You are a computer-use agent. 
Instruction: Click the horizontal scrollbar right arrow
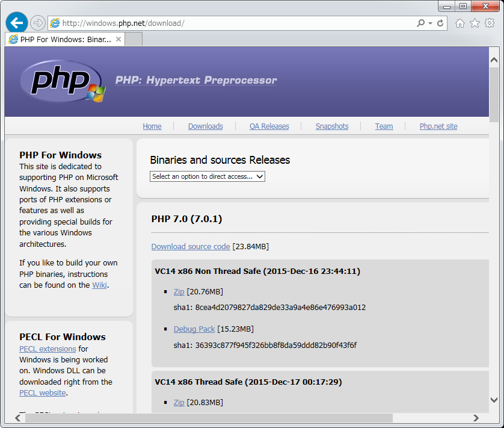pyautogui.click(x=476, y=418)
